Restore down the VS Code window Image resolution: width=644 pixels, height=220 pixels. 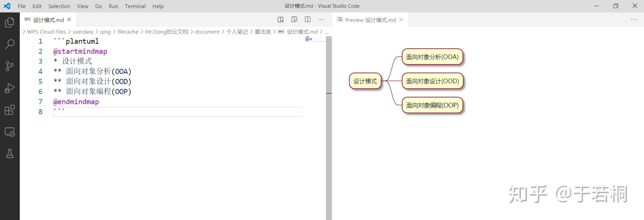(615, 6)
